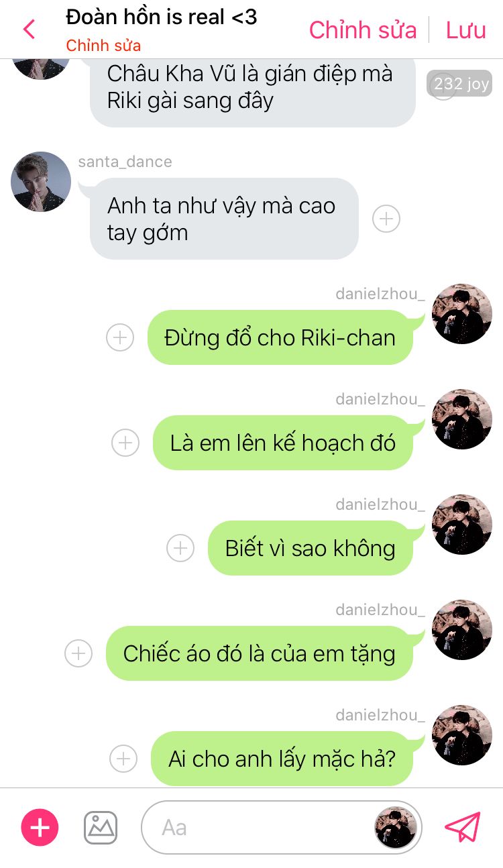Screen dimensions: 503x868
Task: Open the image gallery picker icon
Action: pos(101,827)
